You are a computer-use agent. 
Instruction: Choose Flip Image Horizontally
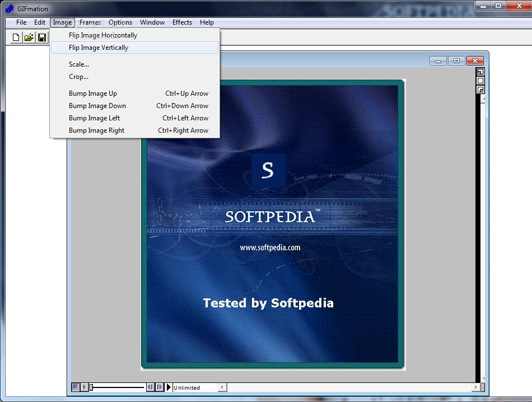pos(135,35)
